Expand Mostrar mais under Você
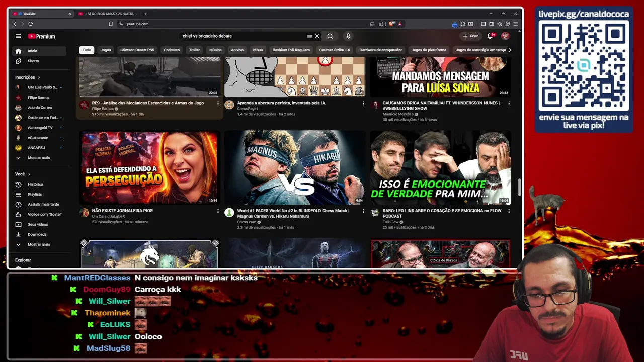644x362 pixels. (x=39, y=244)
